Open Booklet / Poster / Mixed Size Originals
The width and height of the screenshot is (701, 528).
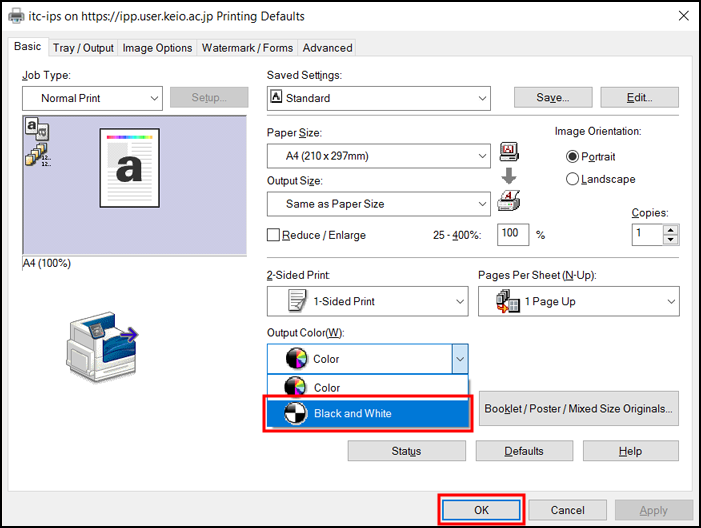click(x=579, y=409)
